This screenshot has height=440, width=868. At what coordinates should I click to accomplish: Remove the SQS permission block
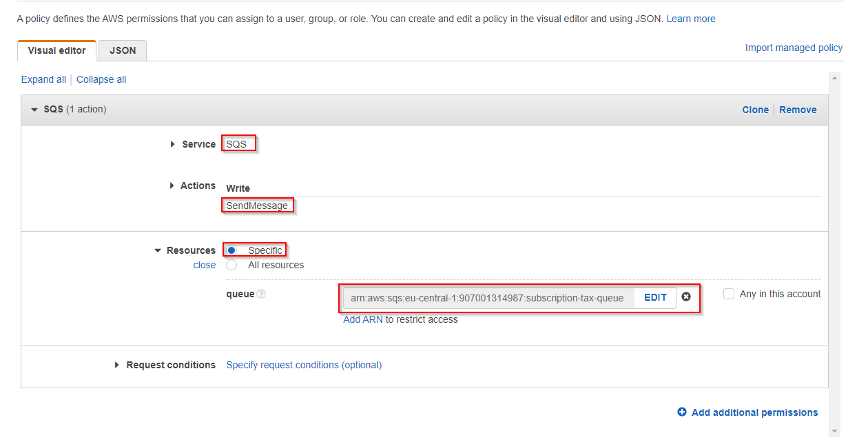(x=798, y=110)
